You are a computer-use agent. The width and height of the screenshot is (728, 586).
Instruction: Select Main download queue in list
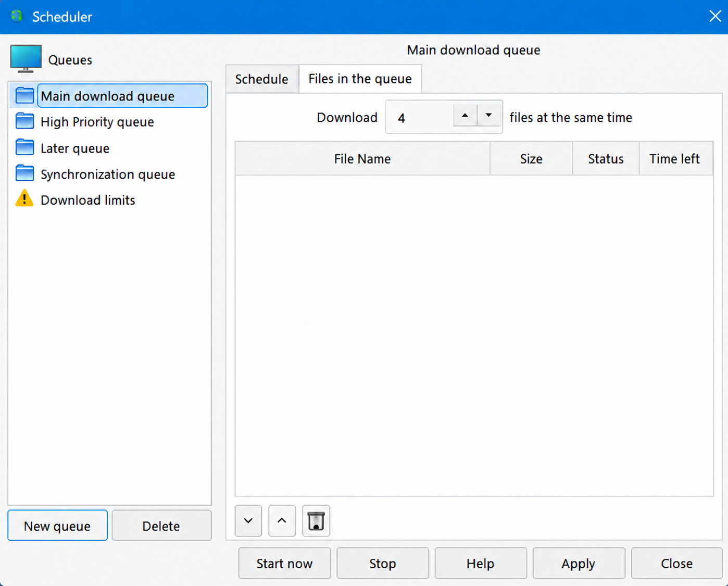tap(122, 96)
